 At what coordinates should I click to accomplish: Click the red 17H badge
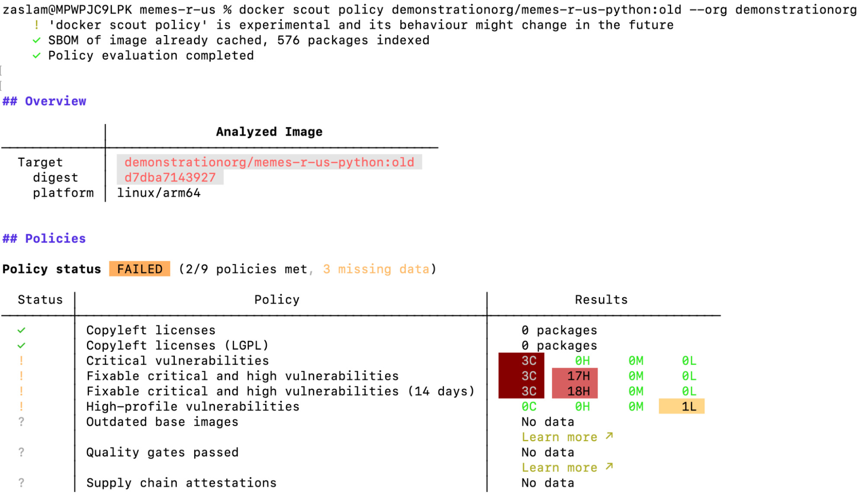pos(575,376)
